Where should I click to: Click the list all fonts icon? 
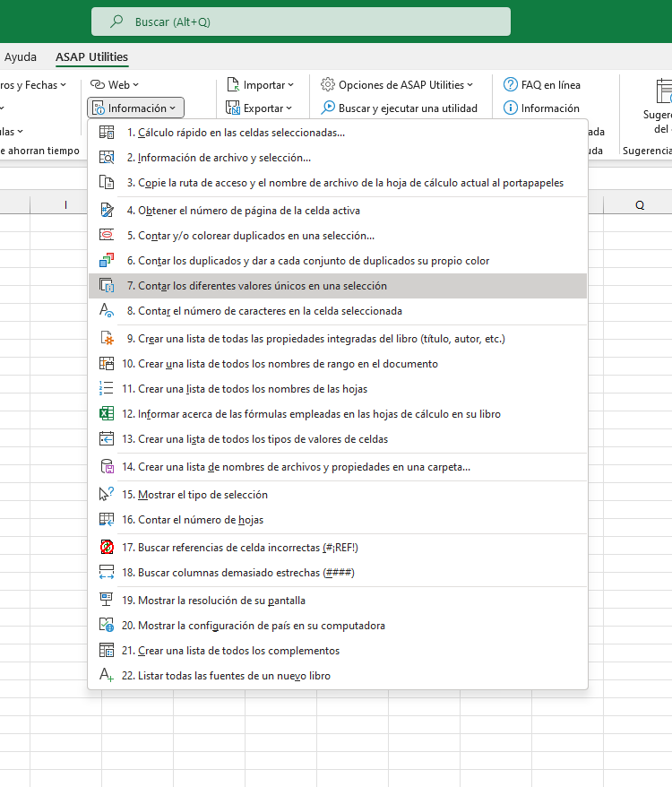click(107, 676)
